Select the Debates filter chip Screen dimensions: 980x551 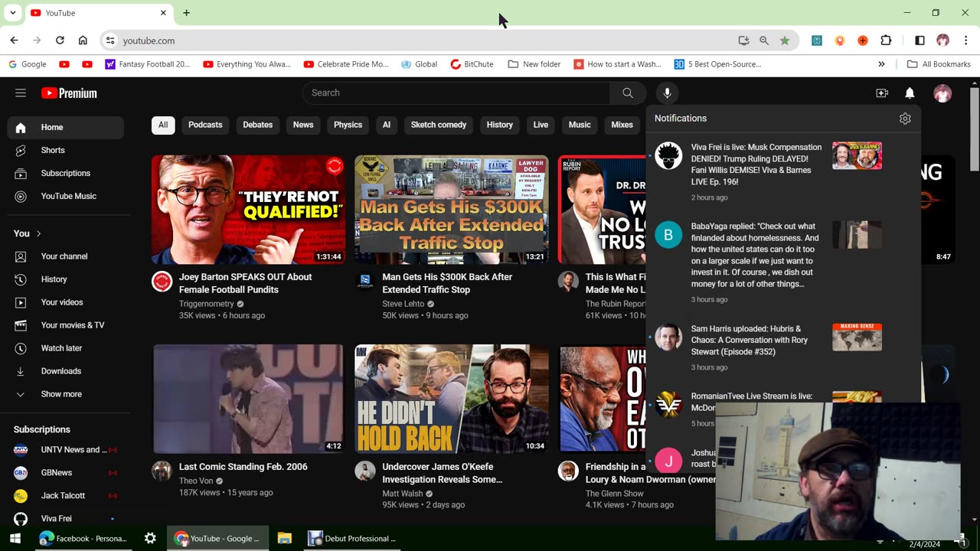click(x=258, y=125)
